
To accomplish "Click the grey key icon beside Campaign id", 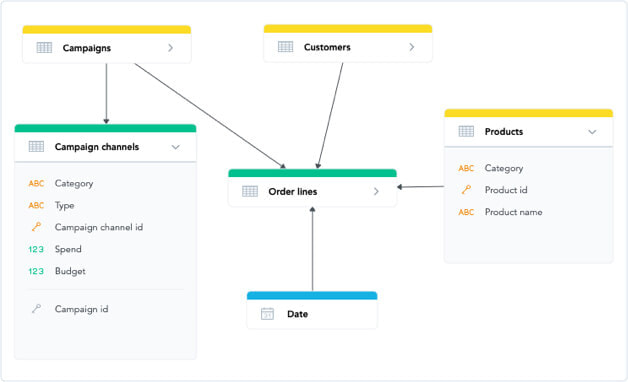I will pos(36,309).
